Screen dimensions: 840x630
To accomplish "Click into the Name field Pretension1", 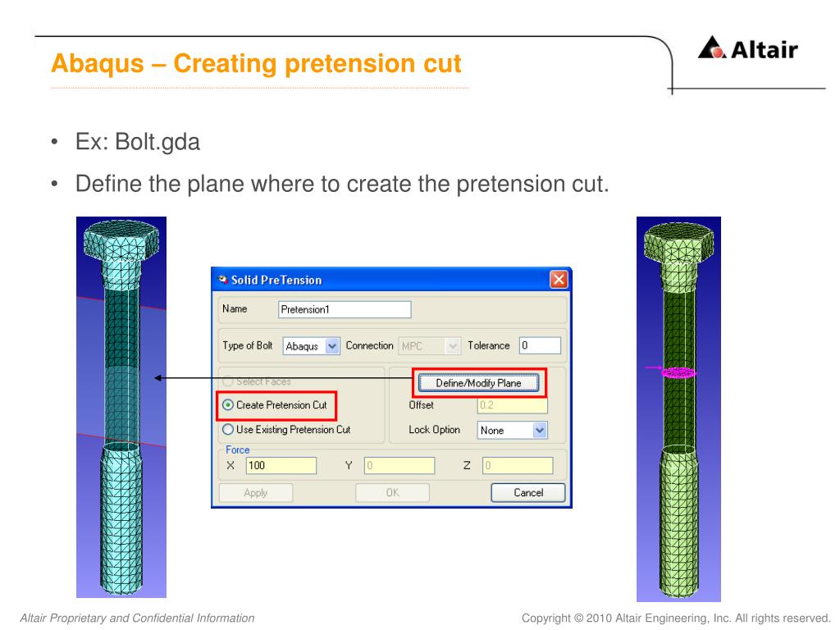I will pos(345,309).
